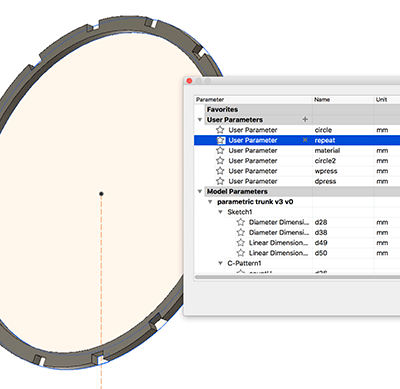Image resolution: width=400 pixels, height=389 pixels.
Task: Edit the name cell 'wpress'
Action: (326, 171)
